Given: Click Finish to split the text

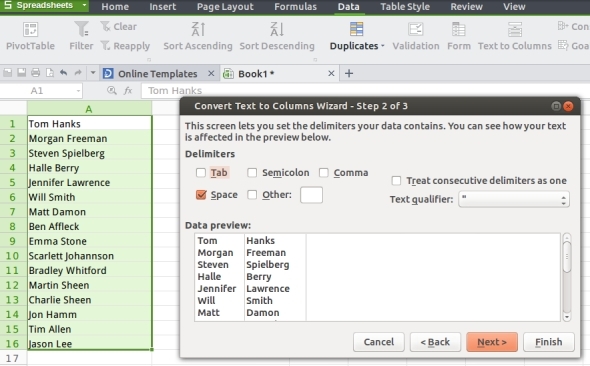Looking at the screenshot, I should click(549, 342).
